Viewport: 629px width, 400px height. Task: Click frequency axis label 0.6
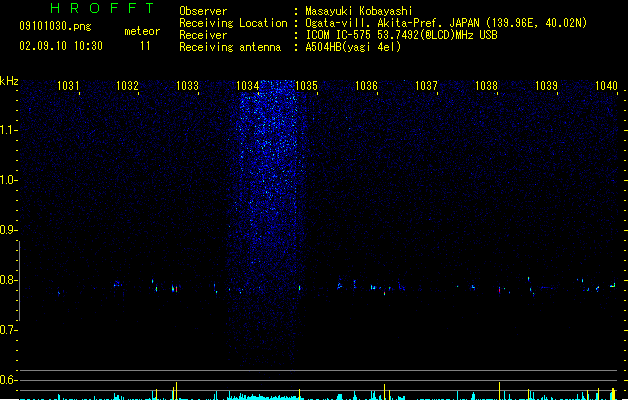click(8, 380)
